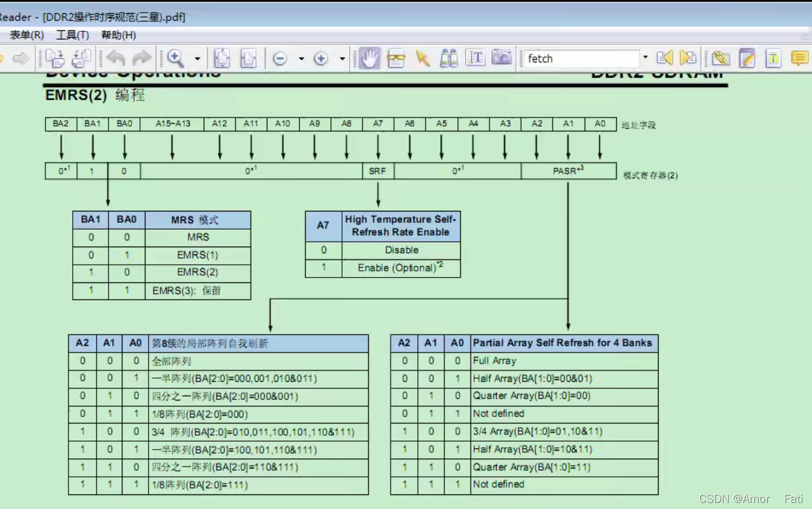The image size is (812, 509).
Task: Click the find previous result icon
Action: tap(665, 58)
